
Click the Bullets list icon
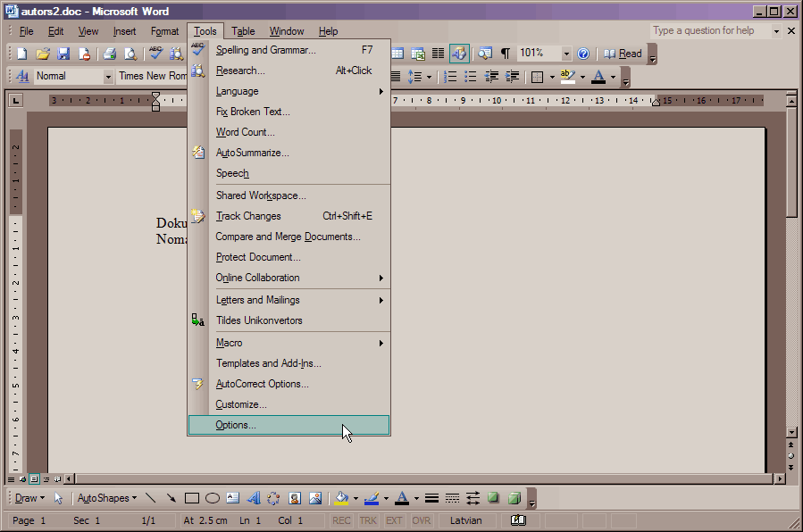coord(470,77)
